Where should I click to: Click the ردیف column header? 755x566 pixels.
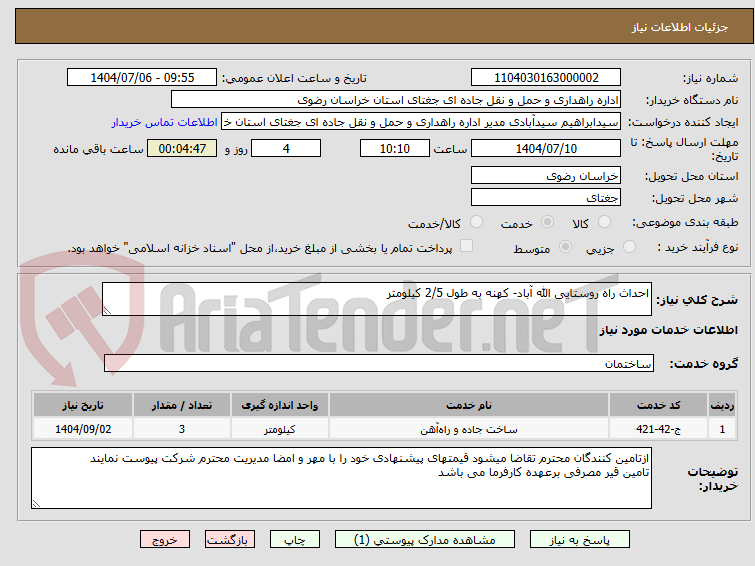[722, 405]
